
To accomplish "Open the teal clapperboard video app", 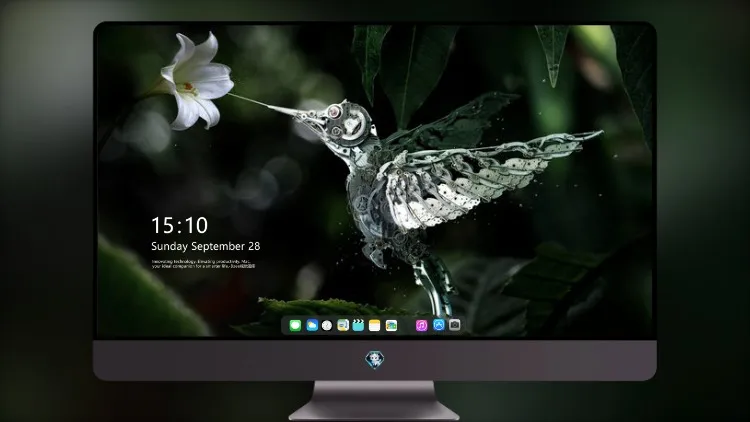I will pos(358,326).
